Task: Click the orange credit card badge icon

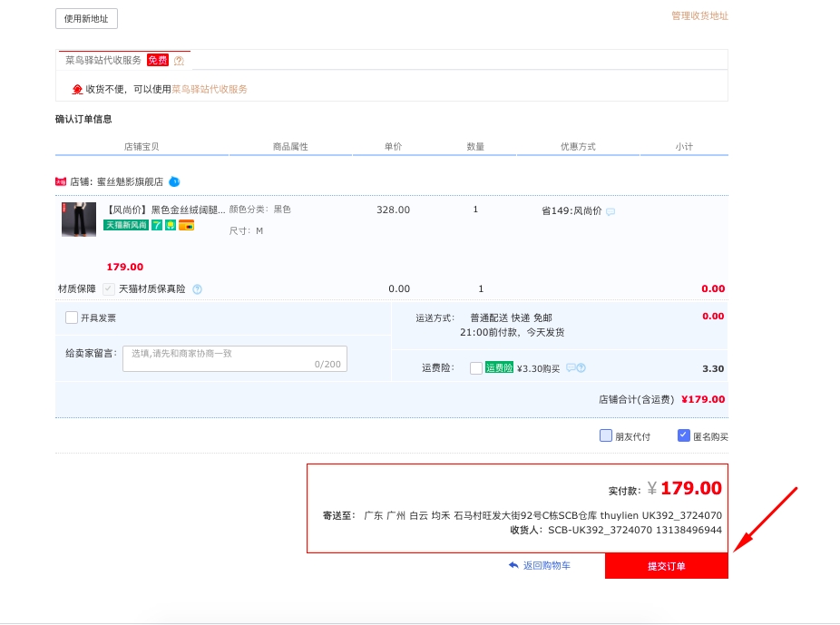Action: [x=186, y=225]
